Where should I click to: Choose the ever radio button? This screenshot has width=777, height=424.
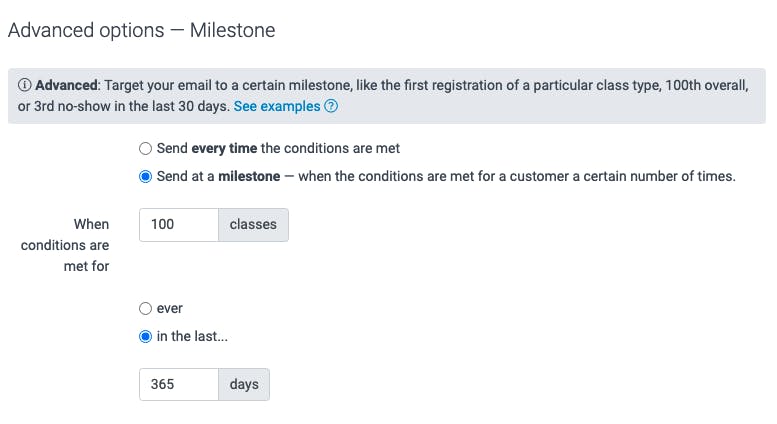(x=145, y=309)
